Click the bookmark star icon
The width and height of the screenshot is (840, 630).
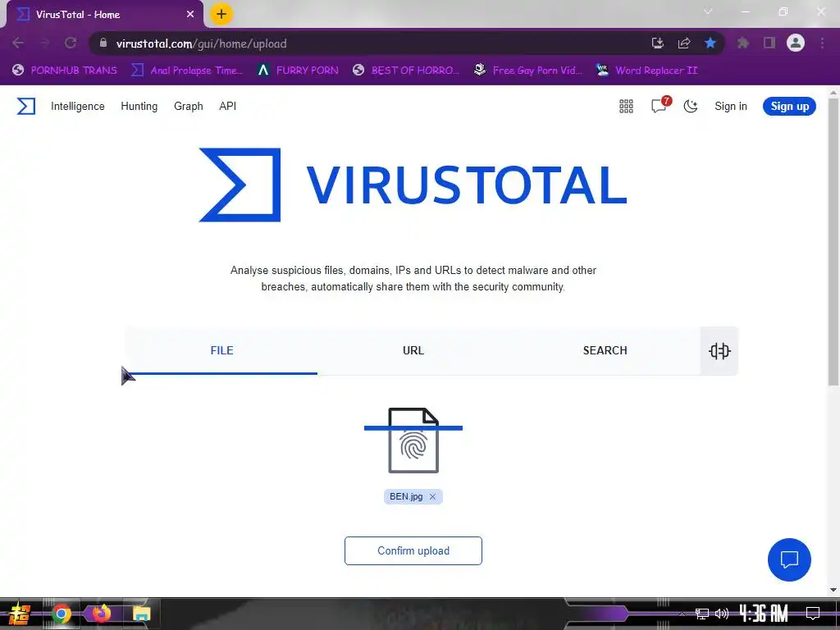710,43
